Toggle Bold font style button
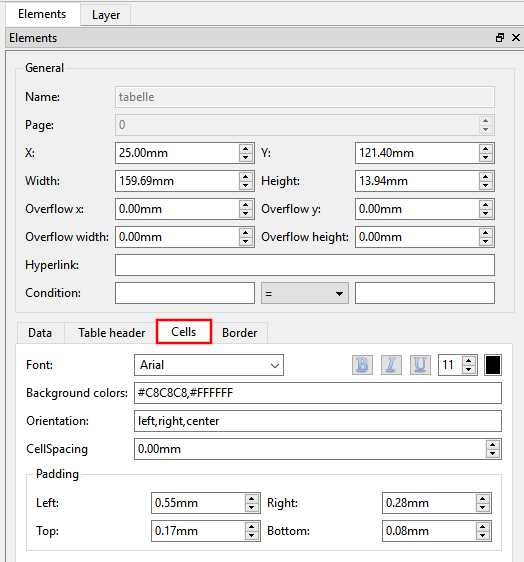Image resolution: width=524 pixels, height=562 pixels. pyautogui.click(x=362, y=365)
